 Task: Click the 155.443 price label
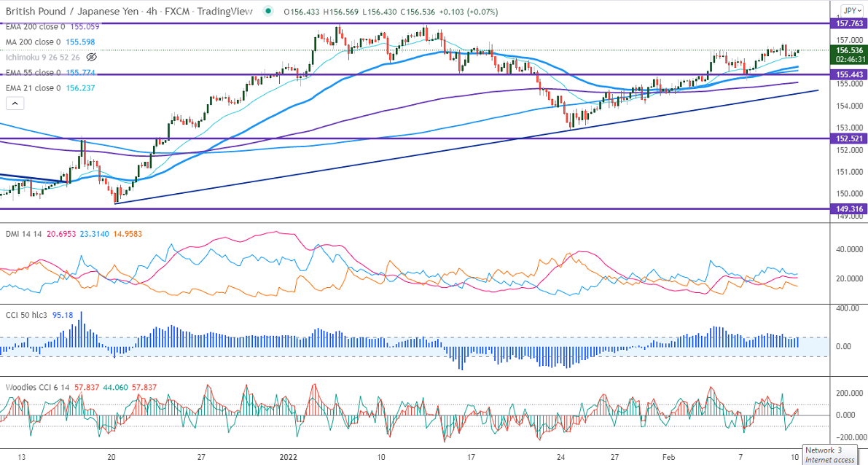tap(848, 74)
